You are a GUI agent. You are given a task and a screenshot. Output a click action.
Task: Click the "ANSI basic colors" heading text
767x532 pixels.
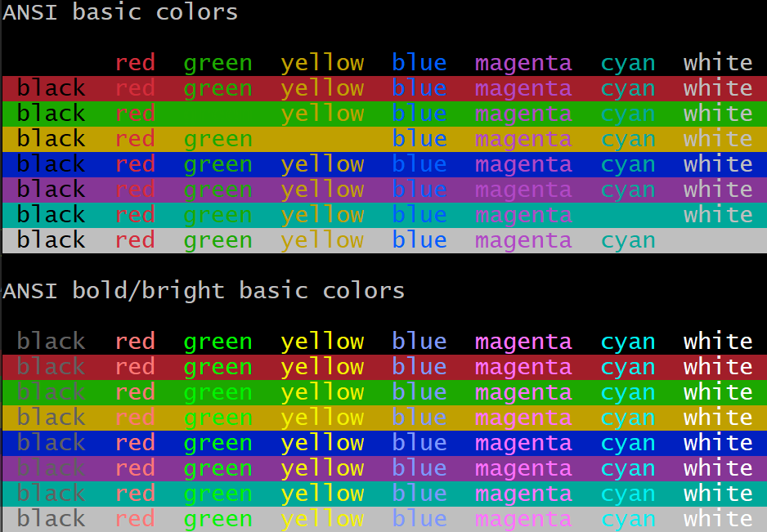[x=120, y=12]
